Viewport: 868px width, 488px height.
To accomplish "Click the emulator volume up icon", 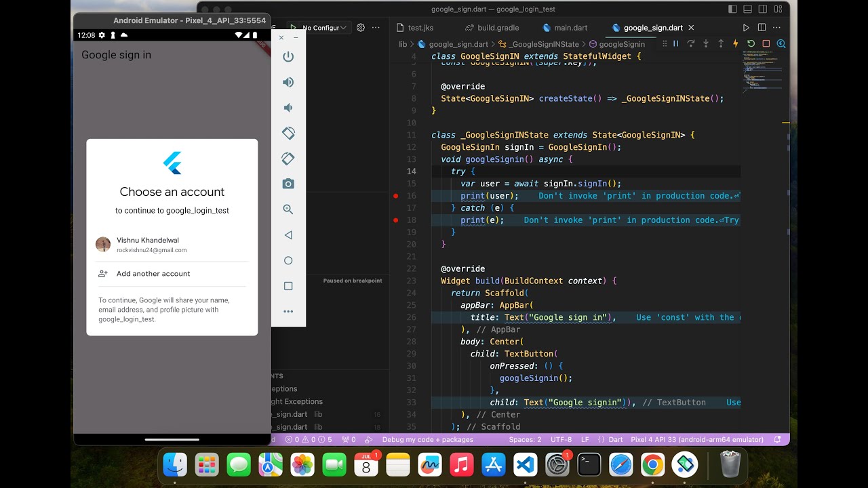I will click(288, 82).
